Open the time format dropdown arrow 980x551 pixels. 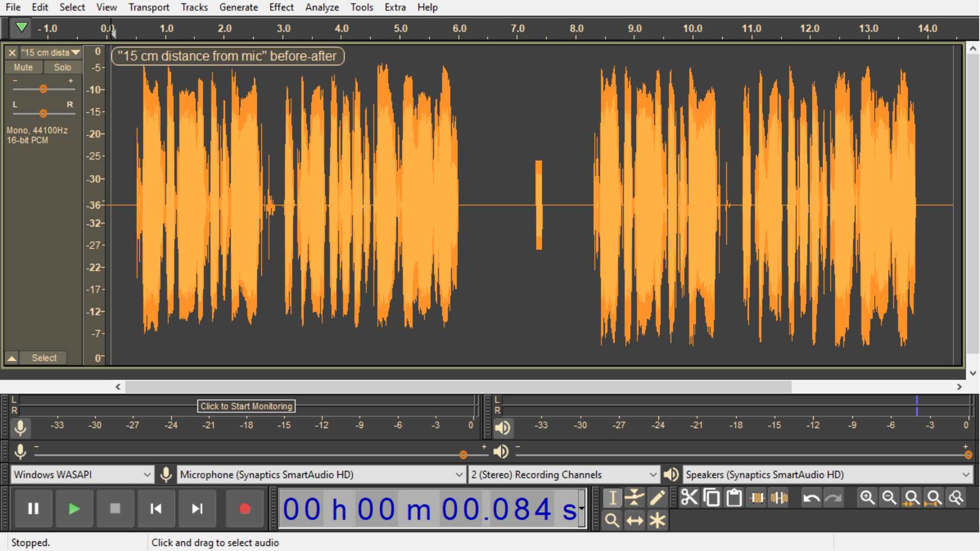pos(581,509)
